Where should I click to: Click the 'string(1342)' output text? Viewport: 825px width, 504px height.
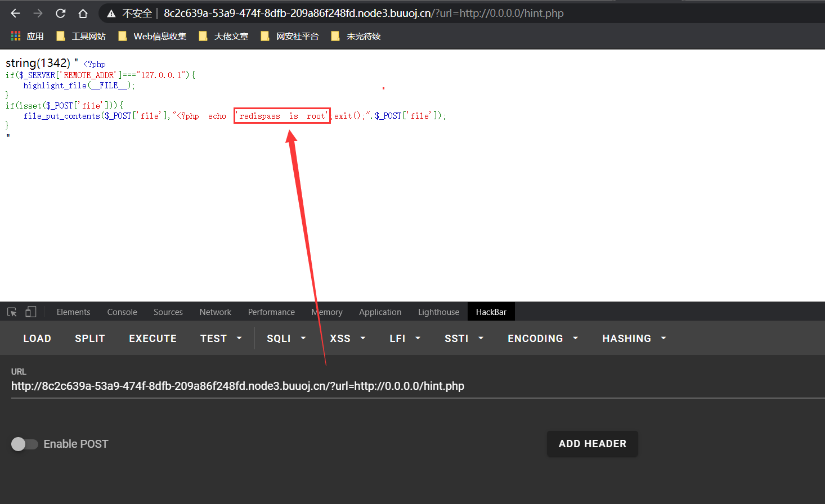(38, 63)
